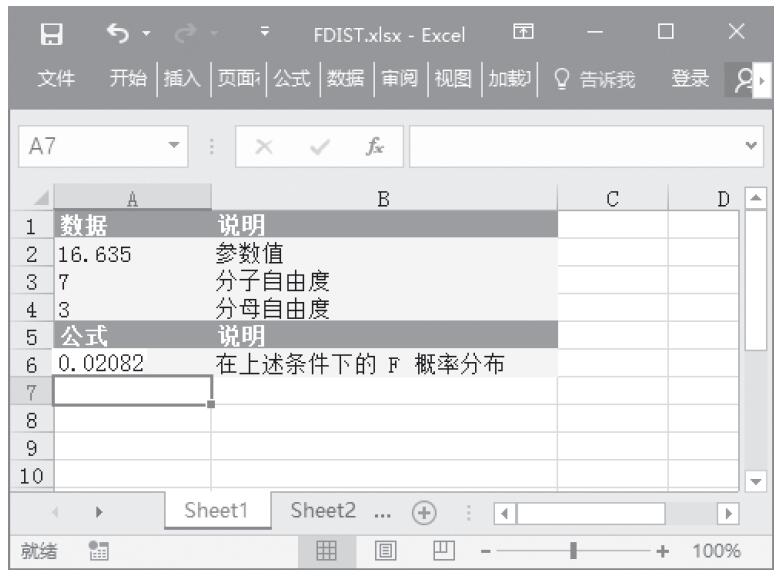Screen dimensions: 783x577
Task: Open Ribbon Display Options icon
Action: (x=522, y=35)
